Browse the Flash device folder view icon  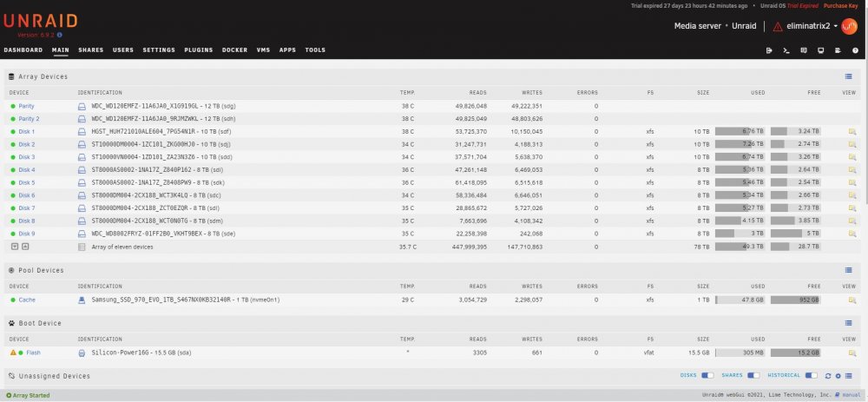pyautogui.click(x=852, y=353)
